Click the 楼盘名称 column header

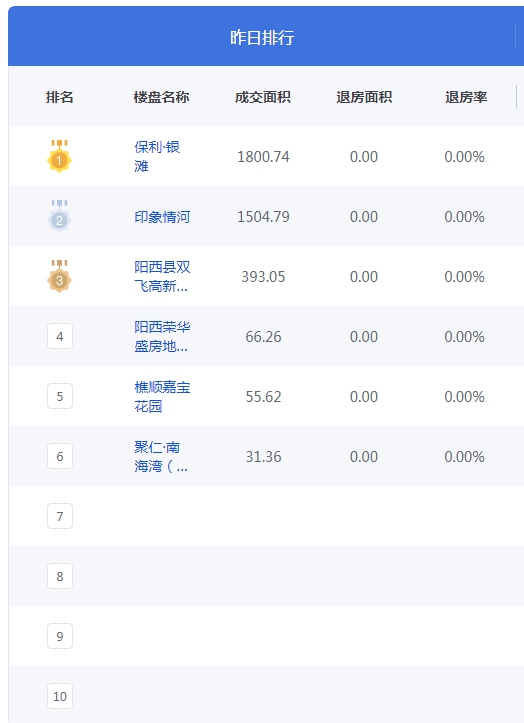pyautogui.click(x=161, y=97)
